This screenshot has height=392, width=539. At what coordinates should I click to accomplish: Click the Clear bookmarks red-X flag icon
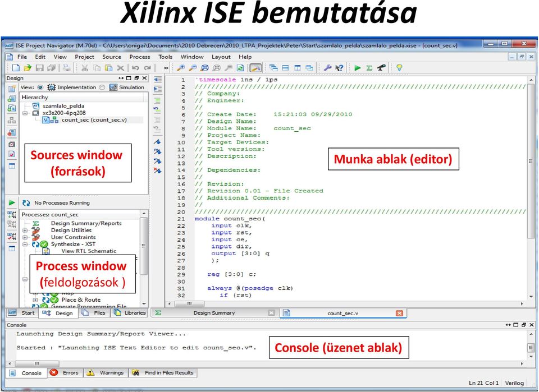pos(157,170)
